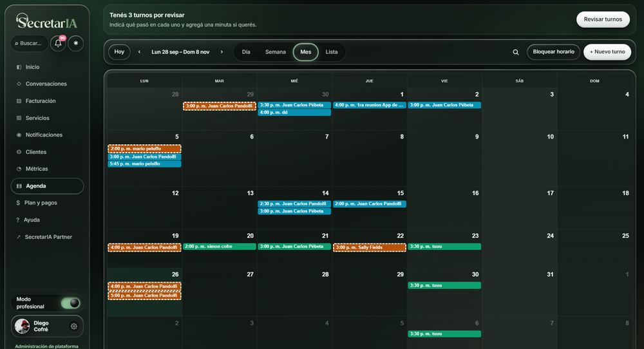Switch to the Semana view tab

tap(275, 52)
